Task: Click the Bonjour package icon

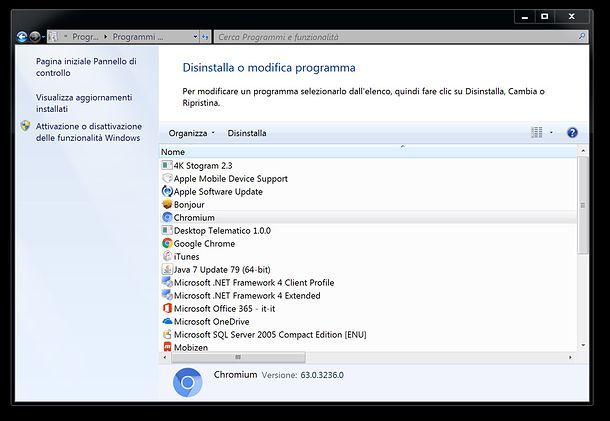Action: [167, 204]
